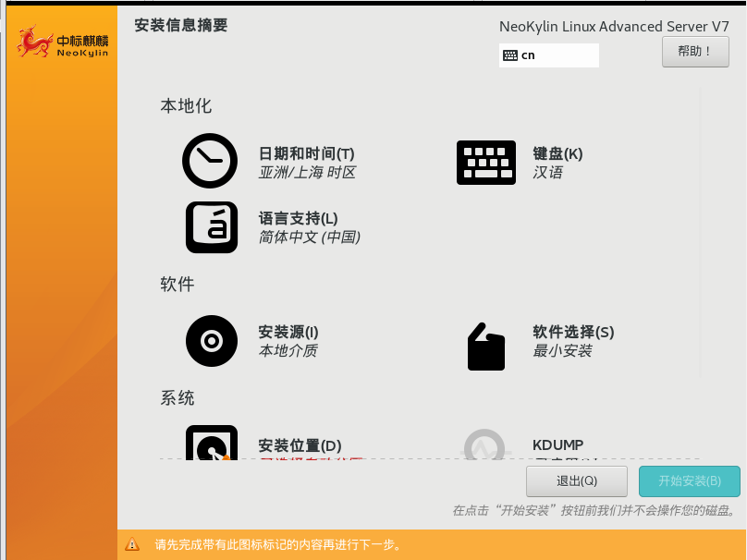Click the 本地介质 source value
747x560 pixels.
[288, 351]
